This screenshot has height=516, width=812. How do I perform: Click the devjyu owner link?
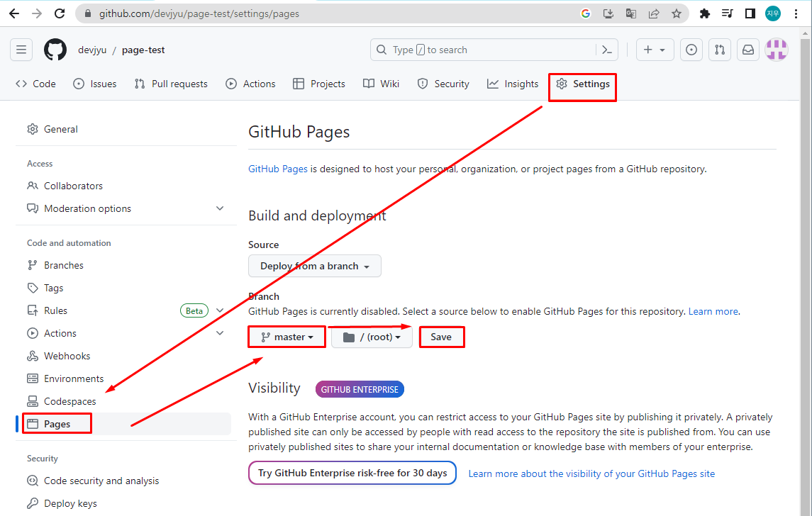[x=92, y=50]
